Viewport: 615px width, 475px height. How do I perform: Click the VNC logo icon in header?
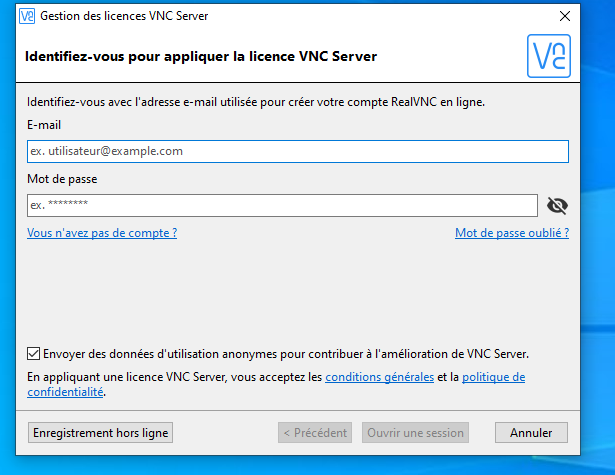point(548,56)
